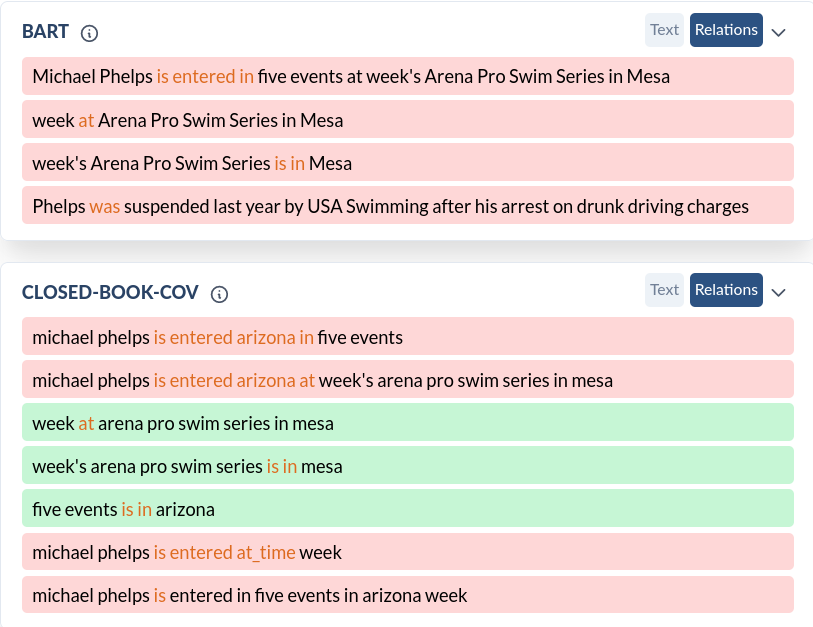Image resolution: width=813 pixels, height=627 pixels.
Task: Click the CLOSED-BOOK-COV panel heading
Action: pyautogui.click(x=110, y=293)
